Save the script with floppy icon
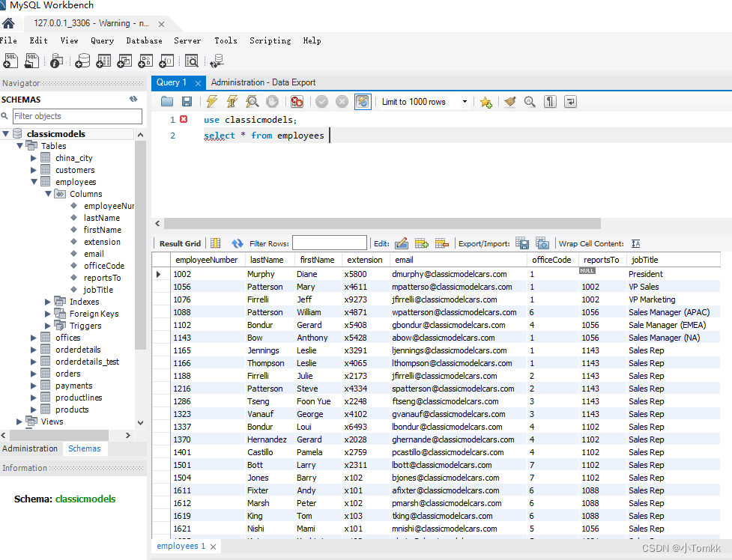The height and width of the screenshot is (560, 732). point(187,102)
